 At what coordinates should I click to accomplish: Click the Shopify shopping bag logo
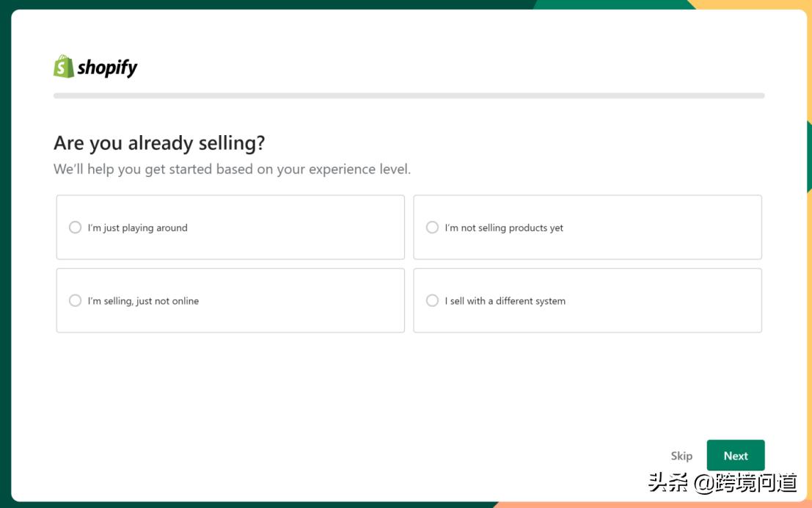pyautogui.click(x=62, y=67)
